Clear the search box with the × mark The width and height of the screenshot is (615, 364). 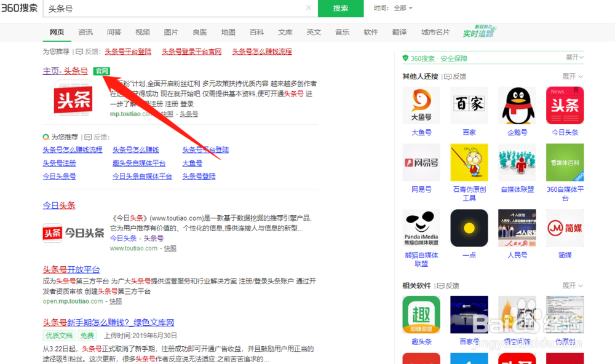click(x=308, y=9)
